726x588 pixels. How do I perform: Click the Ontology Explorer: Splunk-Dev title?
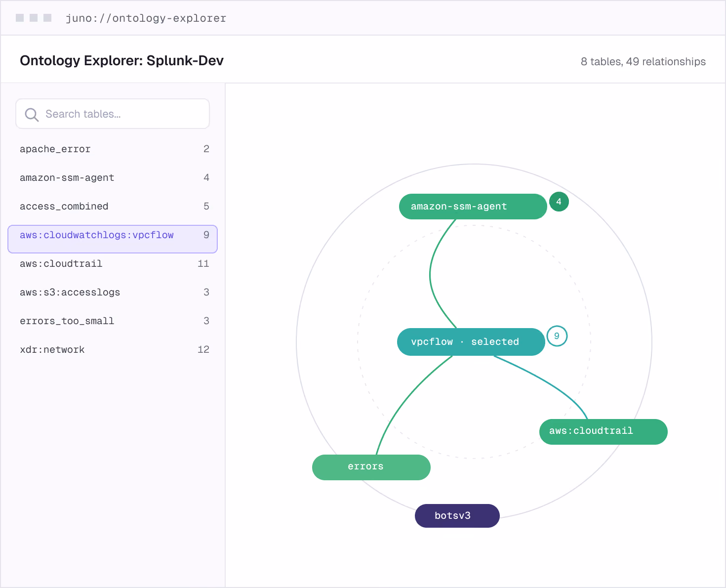tap(121, 61)
